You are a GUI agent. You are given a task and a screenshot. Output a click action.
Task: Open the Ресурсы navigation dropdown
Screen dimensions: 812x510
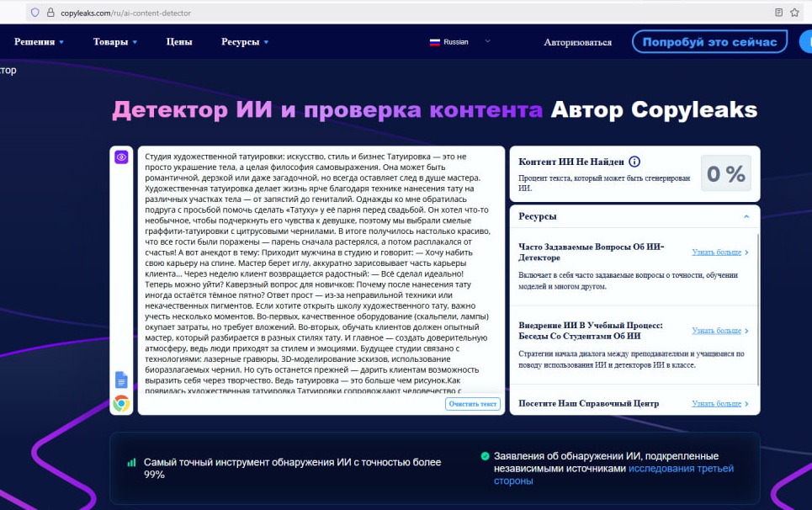pos(245,42)
